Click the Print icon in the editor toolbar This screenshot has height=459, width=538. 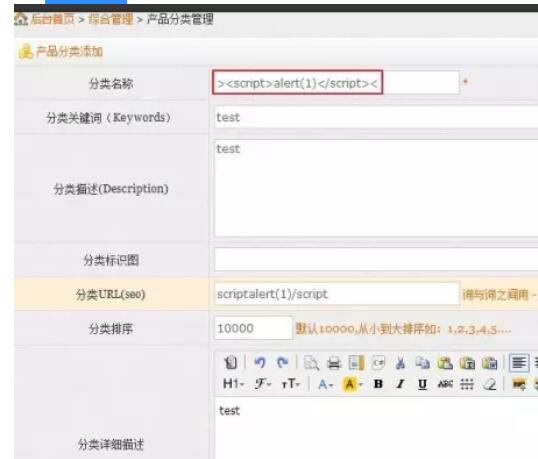click(x=334, y=363)
